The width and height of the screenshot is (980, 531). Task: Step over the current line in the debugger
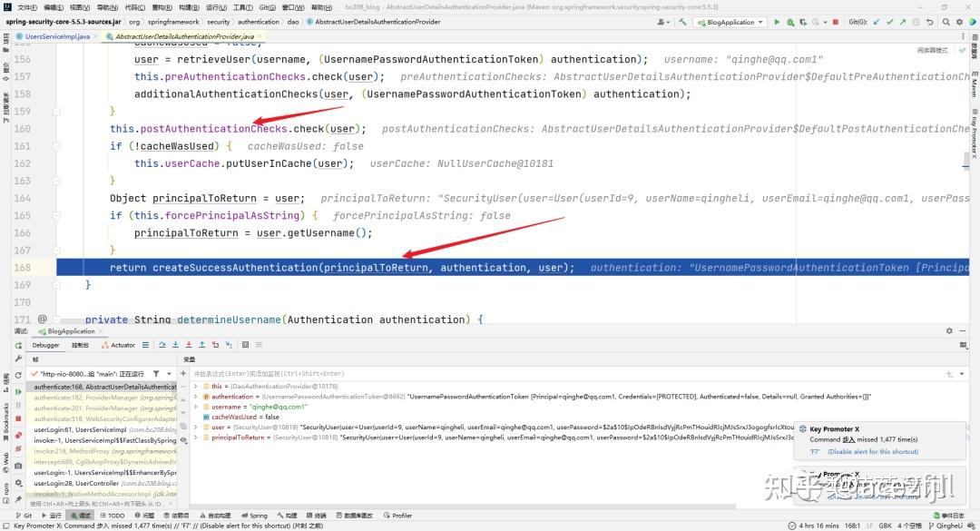coord(162,346)
